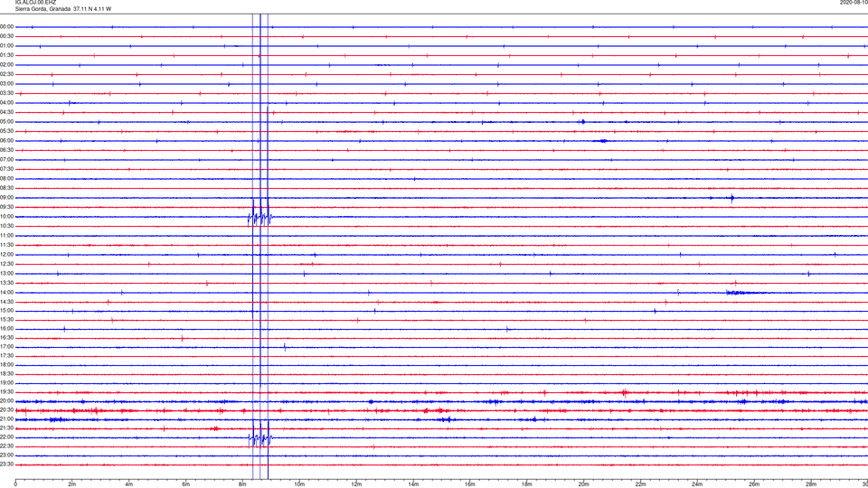Select the 02:00 time row label
Image resolution: width=868 pixels, height=488 pixels.
(x=7, y=65)
